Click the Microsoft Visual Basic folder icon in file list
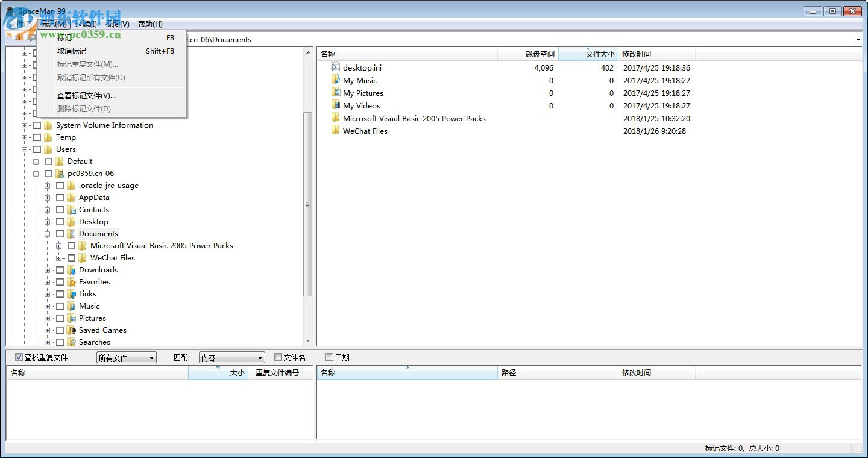 [x=336, y=119]
